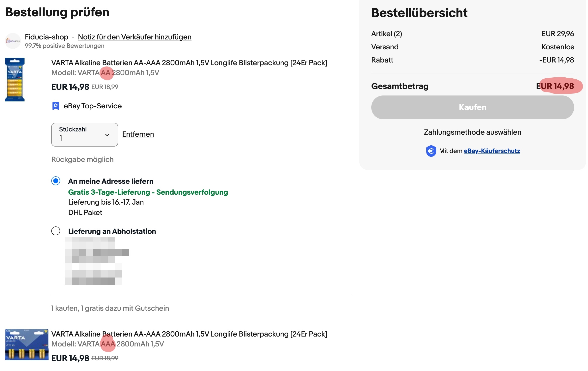Click the chevron arrow in Stückzahl box
Viewport: 588px width, 371px height.
coord(107,135)
